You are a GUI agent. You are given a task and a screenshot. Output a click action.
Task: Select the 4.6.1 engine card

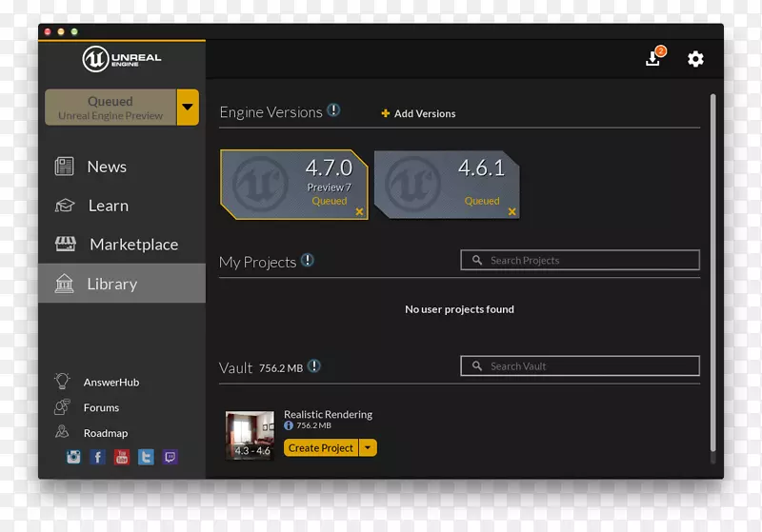click(x=447, y=185)
